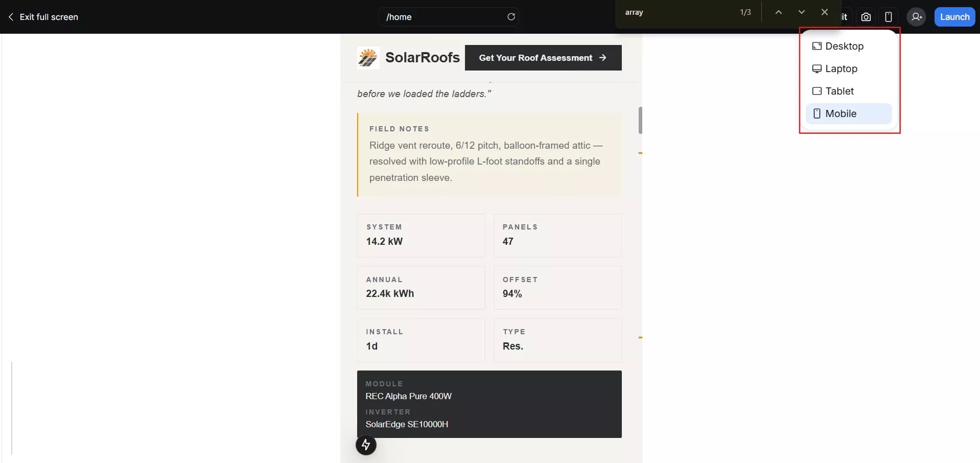Click the SolarRoofs logo icon
The image size is (980, 463).
point(368,58)
